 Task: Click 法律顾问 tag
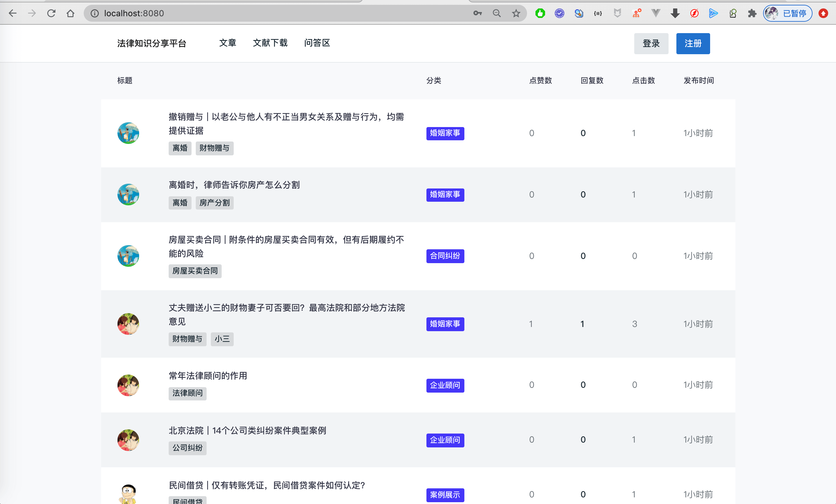point(187,394)
